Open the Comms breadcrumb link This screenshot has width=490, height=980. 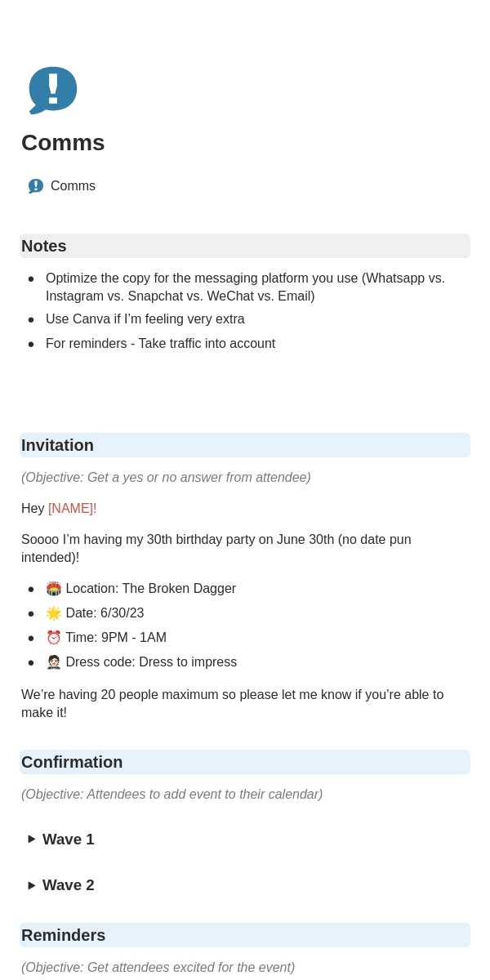(73, 186)
